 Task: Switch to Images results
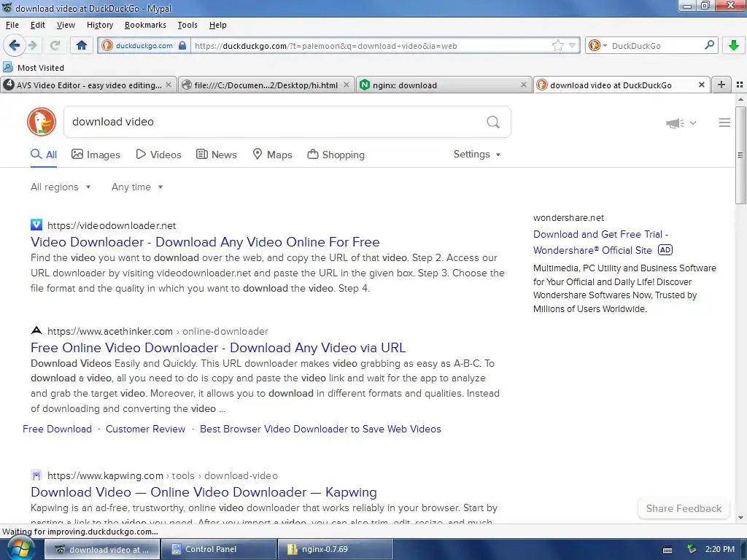[96, 155]
